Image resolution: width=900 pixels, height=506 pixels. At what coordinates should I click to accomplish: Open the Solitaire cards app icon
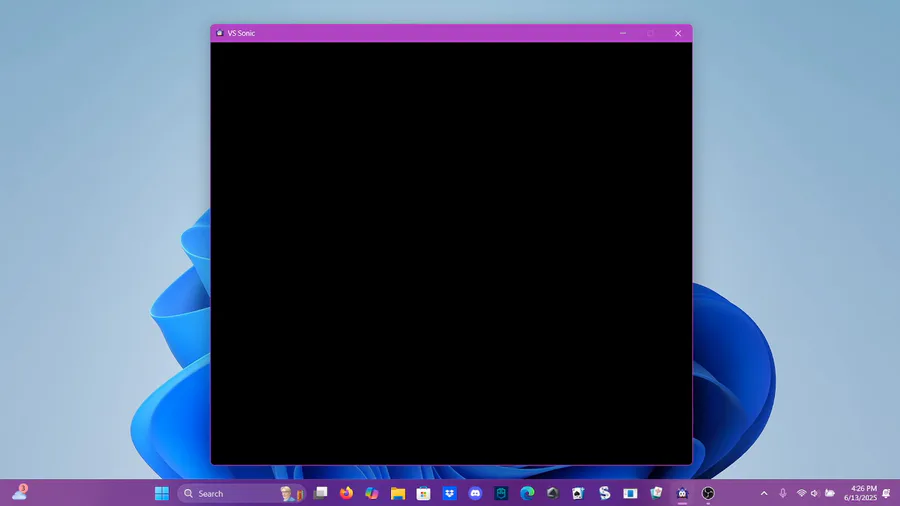(578, 493)
